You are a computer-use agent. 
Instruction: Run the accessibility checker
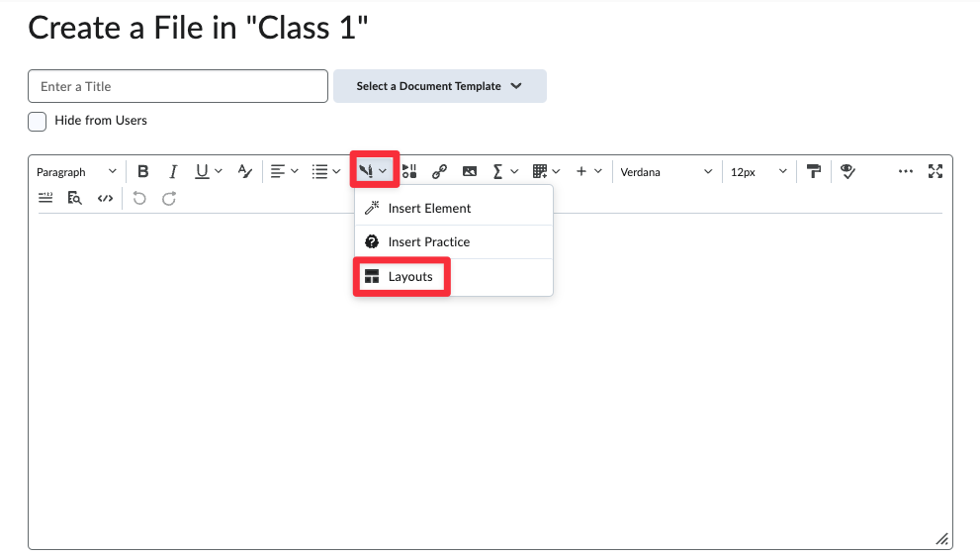847,171
